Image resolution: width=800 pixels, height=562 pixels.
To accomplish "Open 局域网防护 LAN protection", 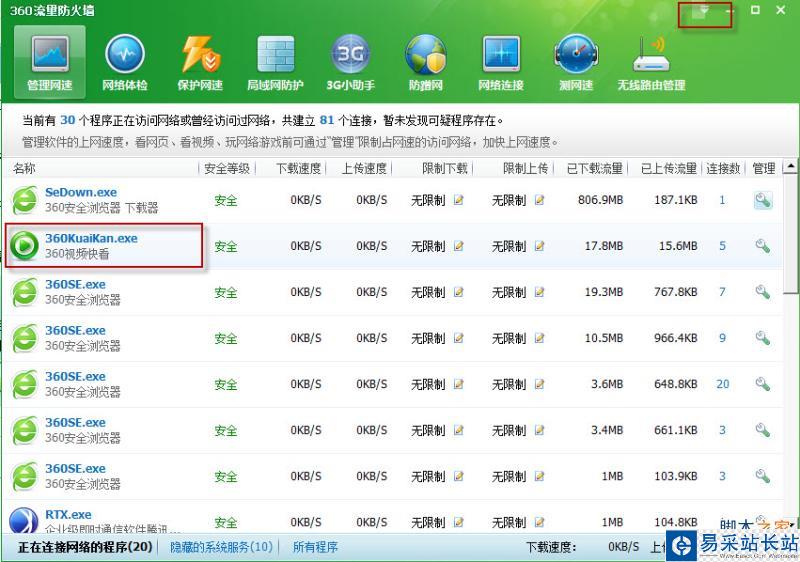I will click(275, 62).
